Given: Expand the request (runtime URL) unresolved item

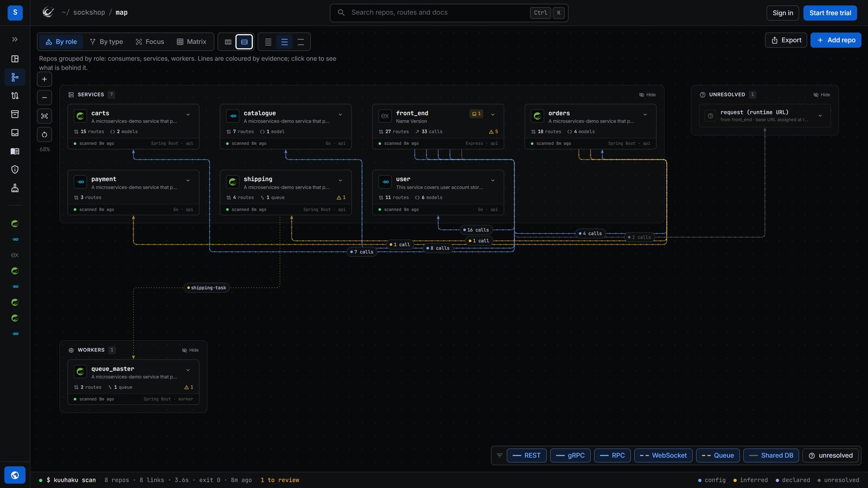Looking at the screenshot, I should 820,115.
